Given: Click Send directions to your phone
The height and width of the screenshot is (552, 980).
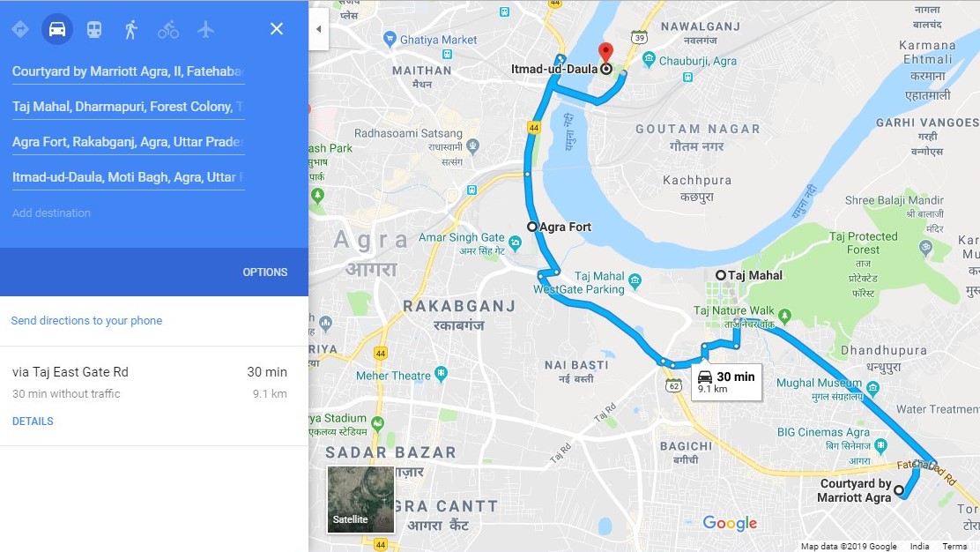Looking at the screenshot, I should 86,321.
